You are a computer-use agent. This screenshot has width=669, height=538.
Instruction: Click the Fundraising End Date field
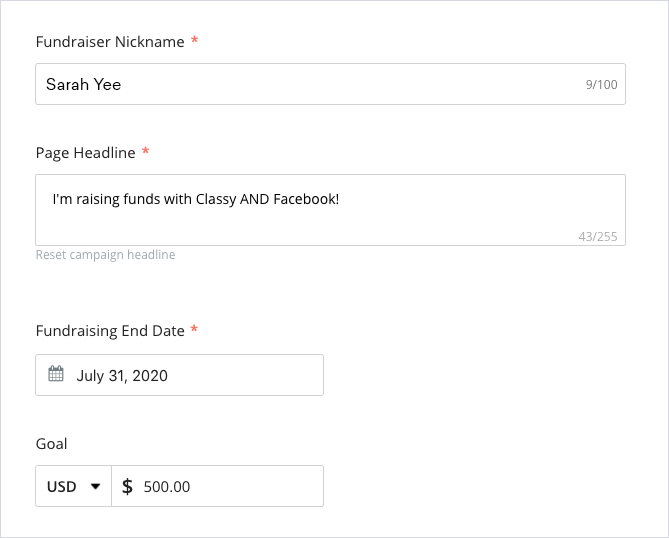(x=179, y=375)
